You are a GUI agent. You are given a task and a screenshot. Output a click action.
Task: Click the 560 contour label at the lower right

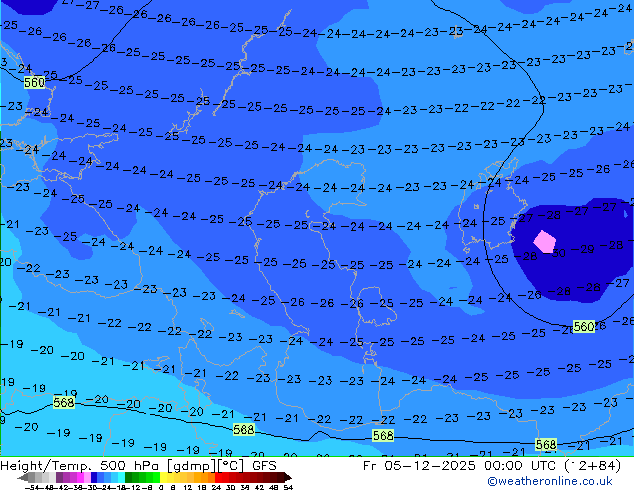[x=584, y=326]
